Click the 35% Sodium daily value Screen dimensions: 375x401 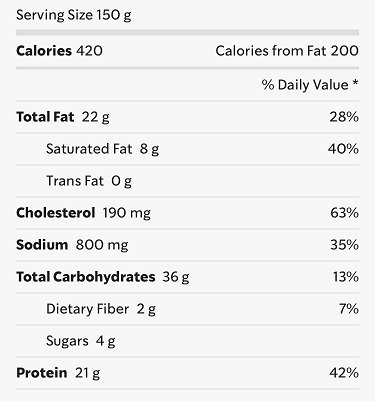344,245
